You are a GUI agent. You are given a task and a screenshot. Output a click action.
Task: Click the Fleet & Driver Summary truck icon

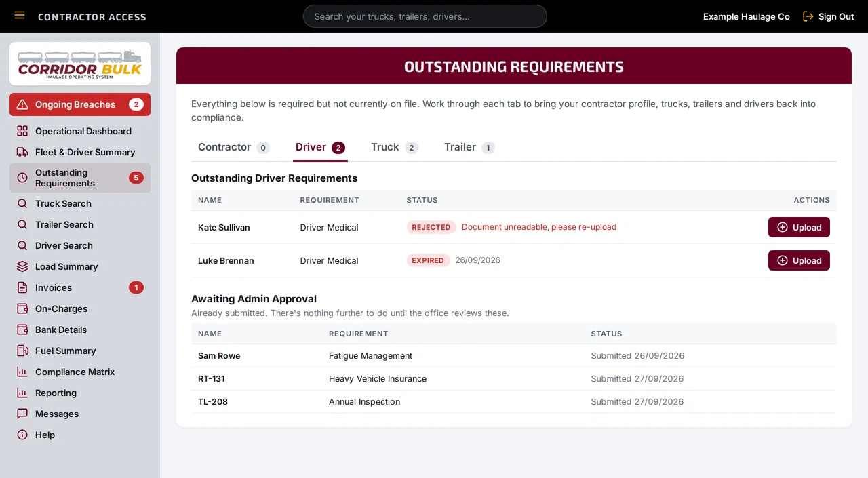point(22,152)
